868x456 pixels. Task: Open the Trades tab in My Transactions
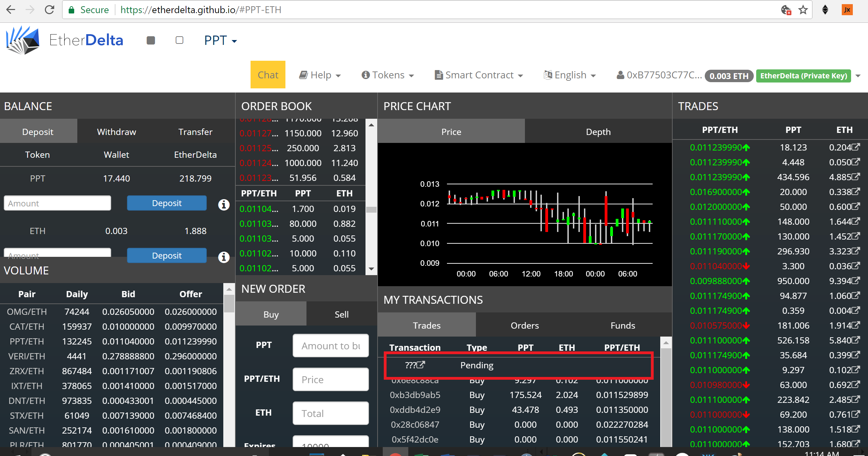[x=427, y=325]
